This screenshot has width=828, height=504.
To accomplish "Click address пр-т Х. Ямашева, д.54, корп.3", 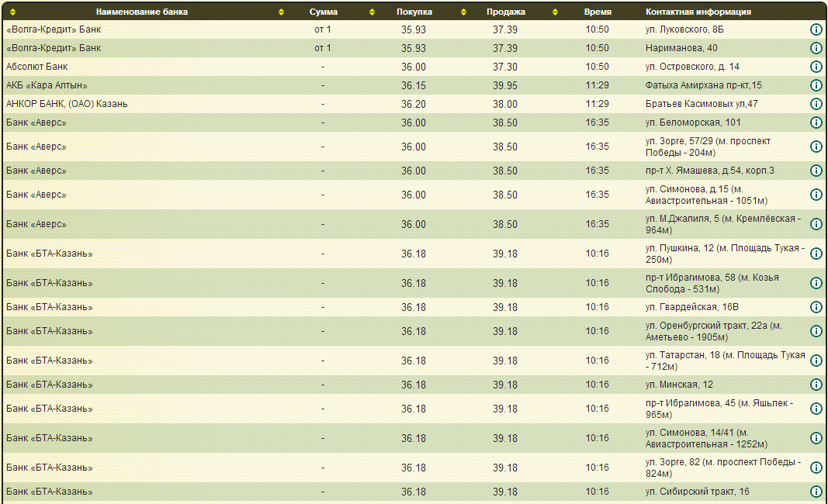I will 710,171.
